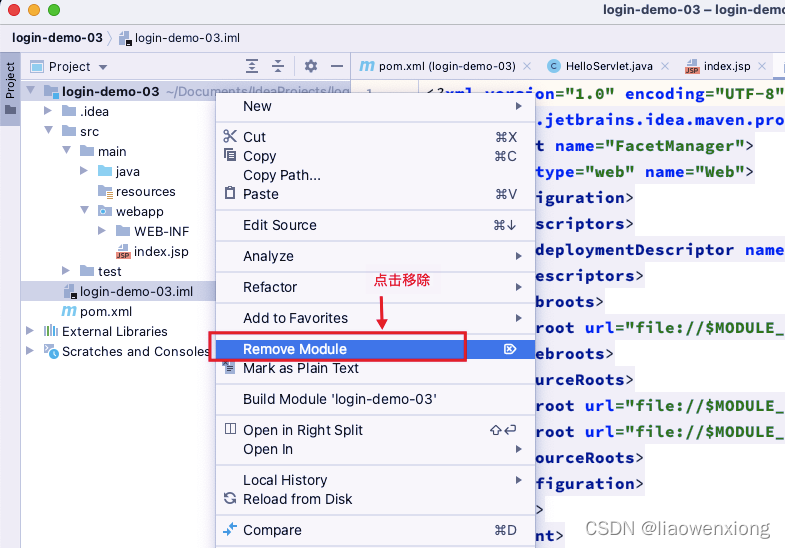Click the Reload from Disk refresh icon
The image size is (785, 548).
point(230,498)
